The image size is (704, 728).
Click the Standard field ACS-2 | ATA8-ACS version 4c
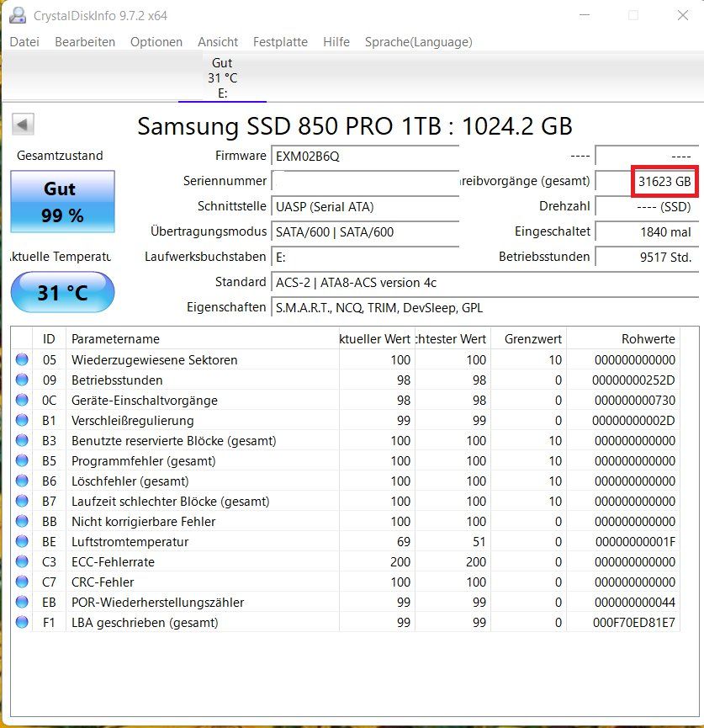tap(485, 282)
